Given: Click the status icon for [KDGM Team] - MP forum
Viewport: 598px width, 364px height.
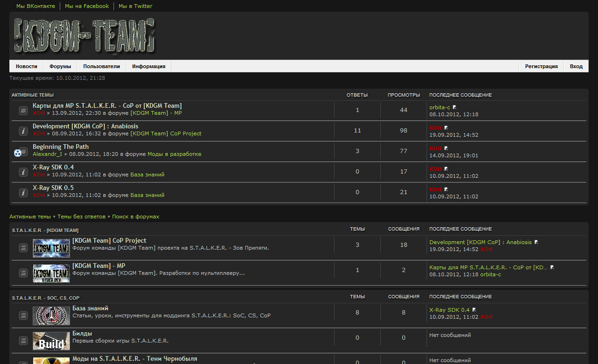Looking at the screenshot, I should tap(23, 273).
